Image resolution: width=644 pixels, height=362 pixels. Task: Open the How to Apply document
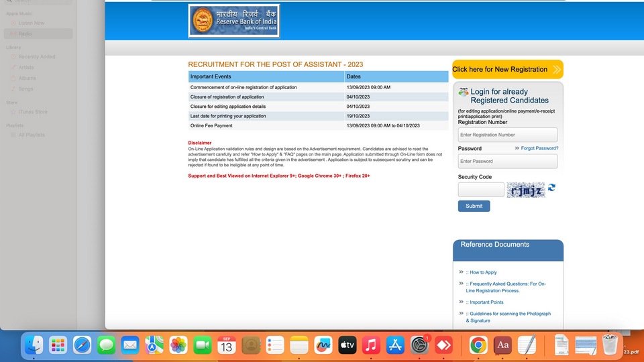coord(483,272)
